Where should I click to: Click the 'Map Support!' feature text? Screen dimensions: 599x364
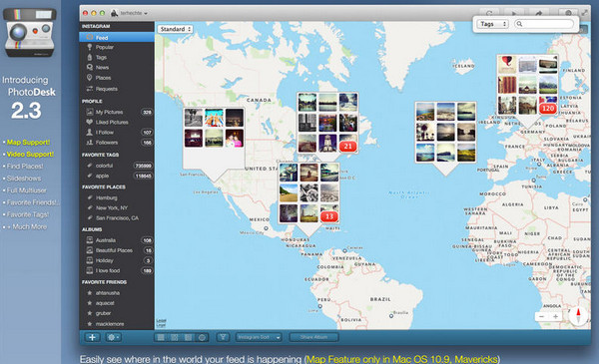tap(29, 143)
